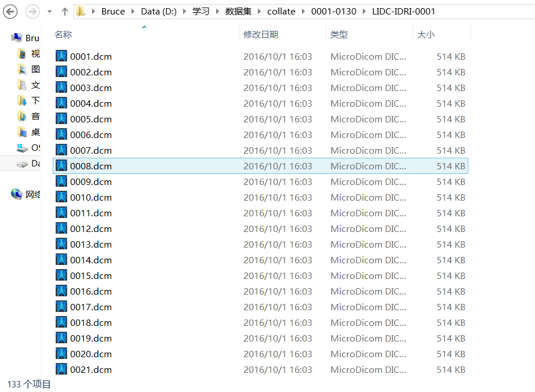535x392 pixels.
Task: Select Network in navigation pane
Action: click(26, 194)
